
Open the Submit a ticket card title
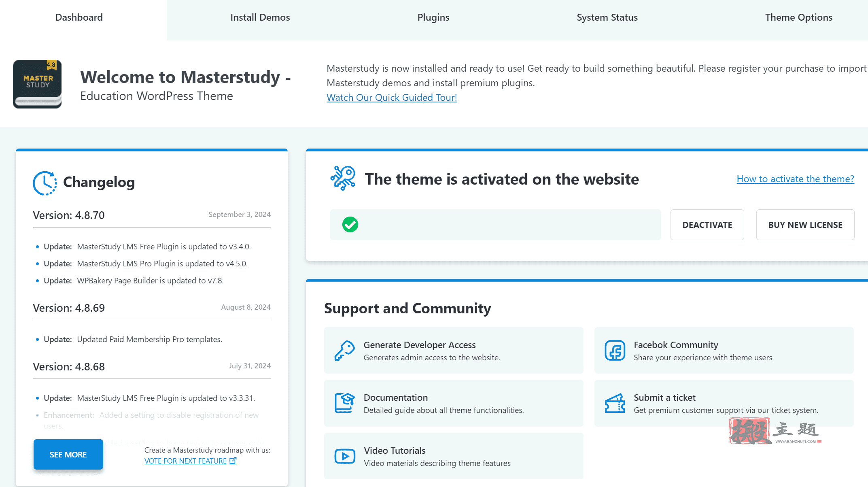point(664,398)
